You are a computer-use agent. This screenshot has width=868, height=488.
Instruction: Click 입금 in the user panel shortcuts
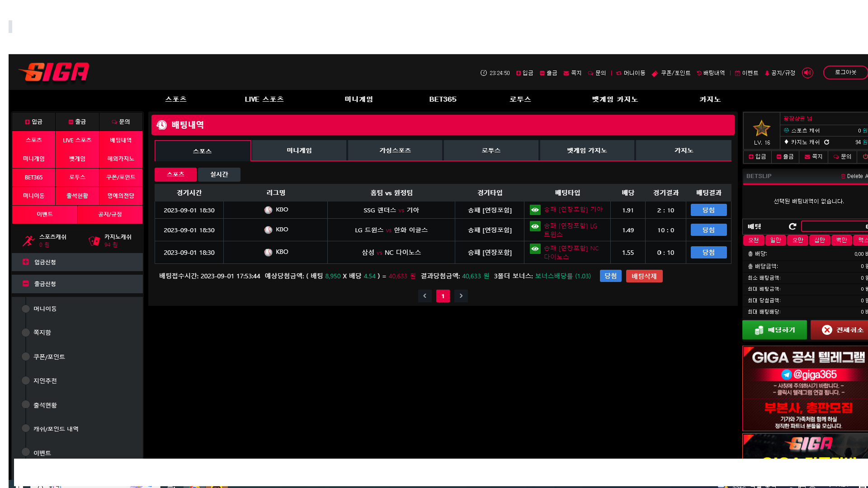pos(757,157)
